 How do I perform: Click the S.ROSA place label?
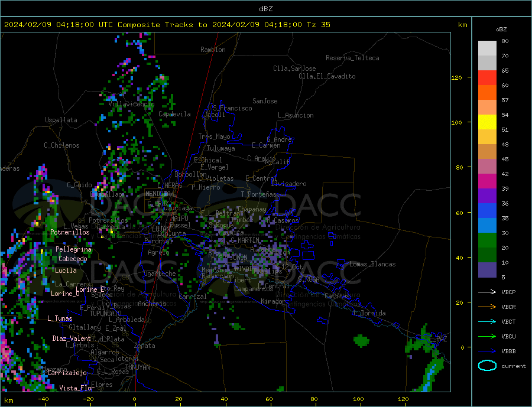coord(309,279)
